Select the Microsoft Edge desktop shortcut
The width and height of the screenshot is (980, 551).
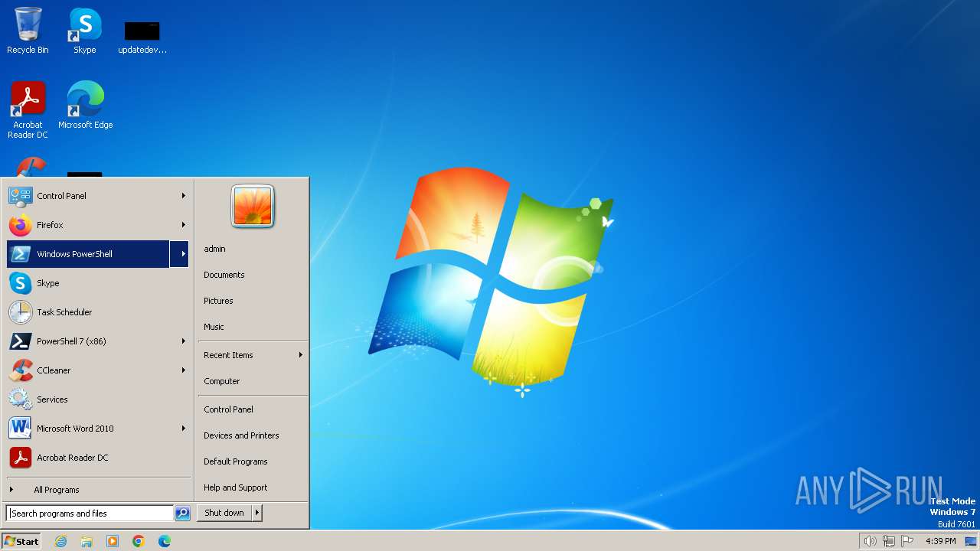(x=85, y=106)
